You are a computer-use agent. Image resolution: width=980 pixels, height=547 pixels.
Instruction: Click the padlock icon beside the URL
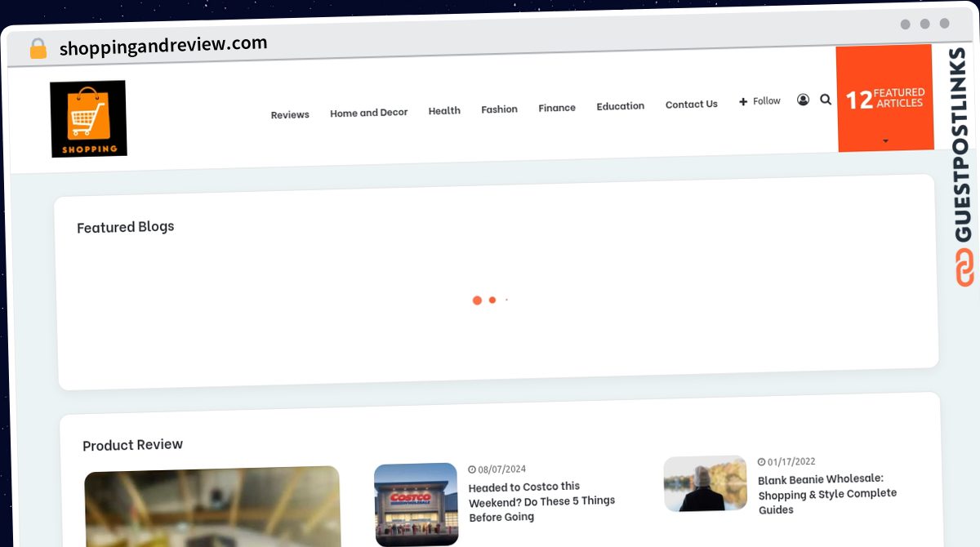(38, 49)
